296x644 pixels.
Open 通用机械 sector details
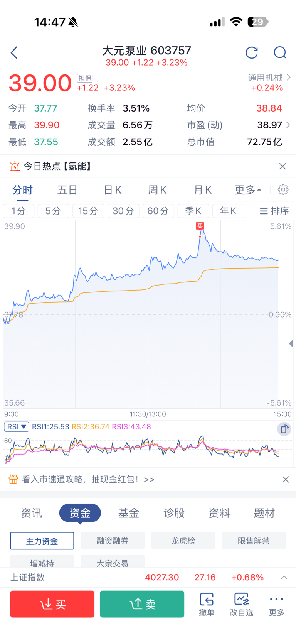click(269, 83)
